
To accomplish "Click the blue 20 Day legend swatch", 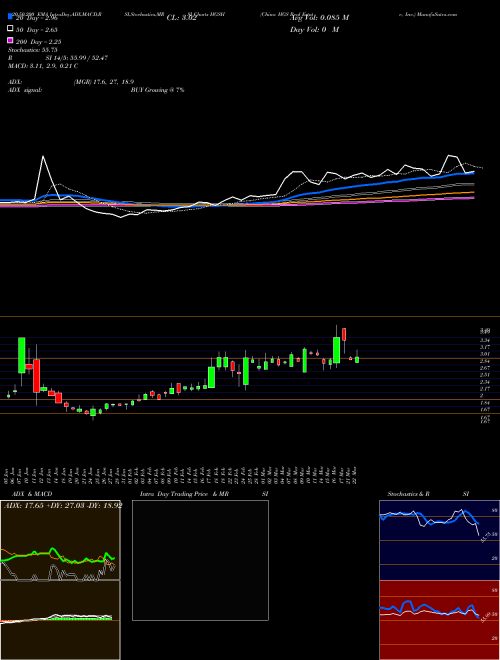I will click(x=10, y=17).
